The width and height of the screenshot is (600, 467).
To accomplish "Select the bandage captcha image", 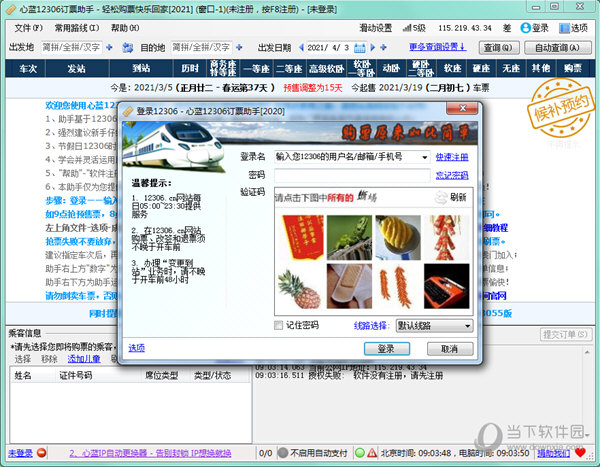I will pos(349,286).
